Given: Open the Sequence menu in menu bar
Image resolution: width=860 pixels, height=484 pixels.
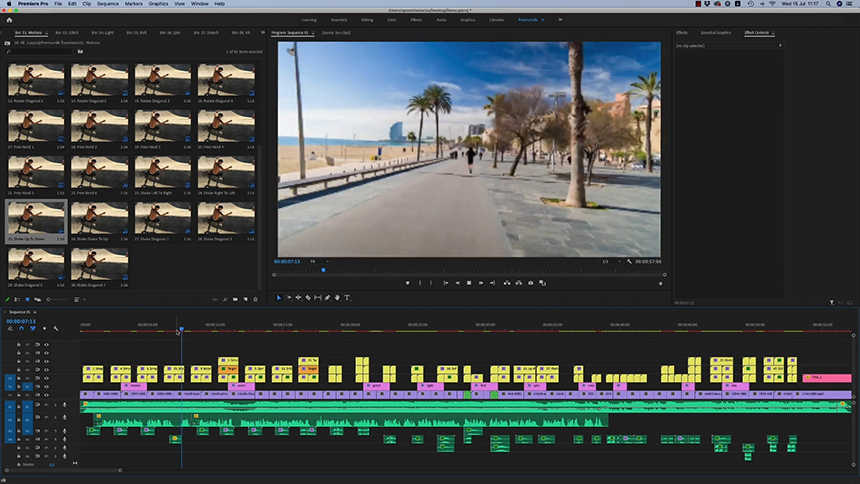Looking at the screenshot, I should tap(107, 4).
